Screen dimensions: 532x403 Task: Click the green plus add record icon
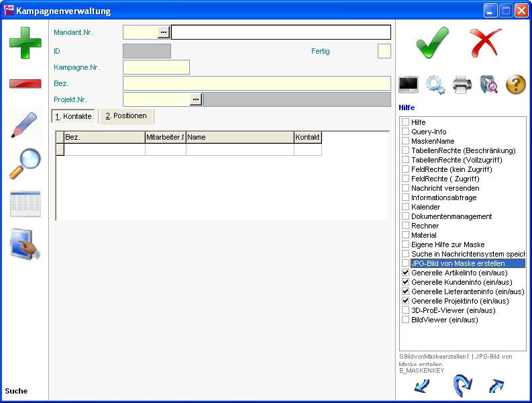tap(25, 42)
